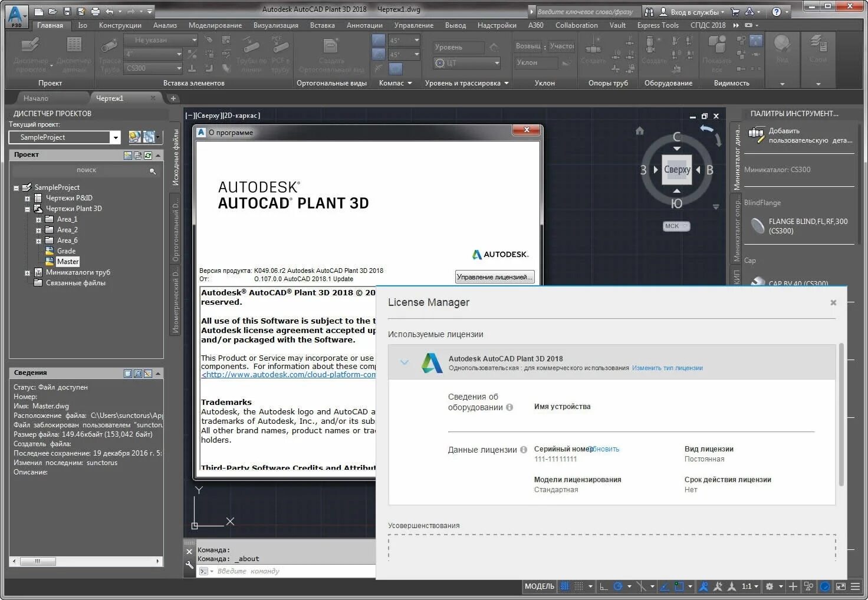The height and width of the screenshot is (600, 868).
Task: Expand the Area_1 folder in project tree
Action: pos(39,219)
